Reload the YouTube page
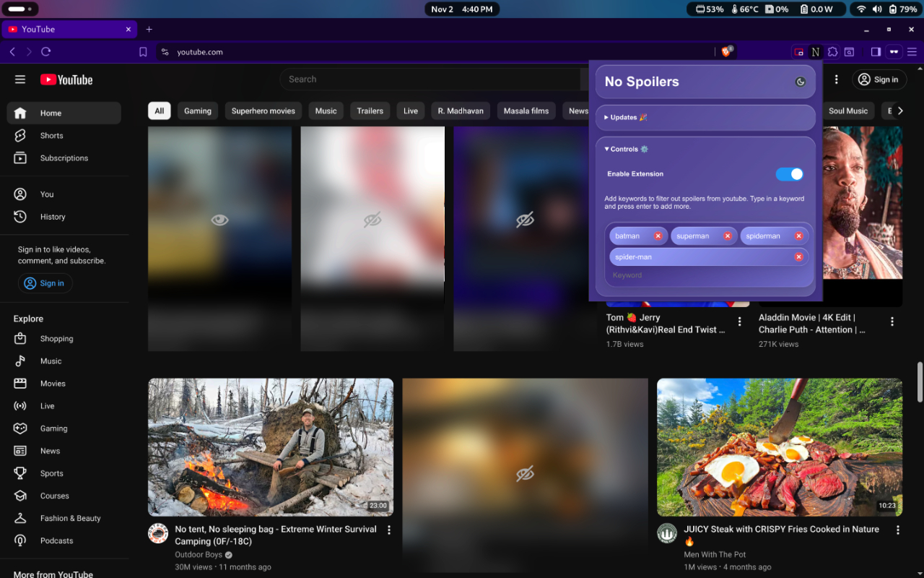Image resolution: width=924 pixels, height=578 pixels. (46, 52)
